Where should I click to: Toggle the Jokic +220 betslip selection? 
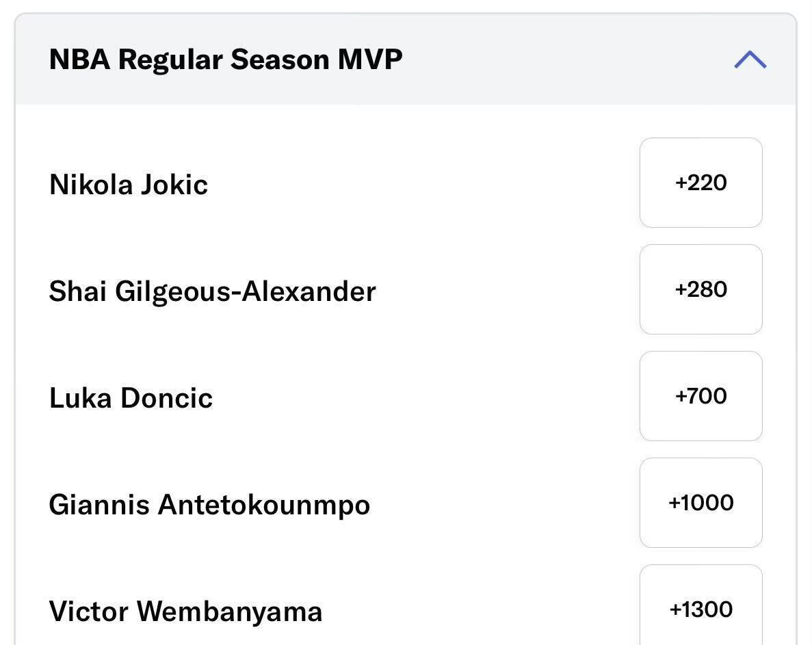(x=700, y=183)
